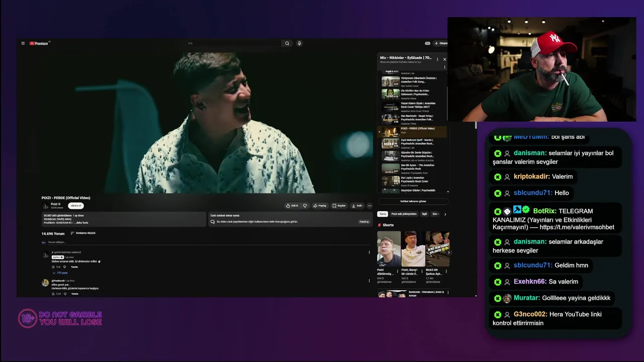The height and width of the screenshot is (362, 644).
Task: Click the Paylaş share button
Action: click(x=319, y=206)
